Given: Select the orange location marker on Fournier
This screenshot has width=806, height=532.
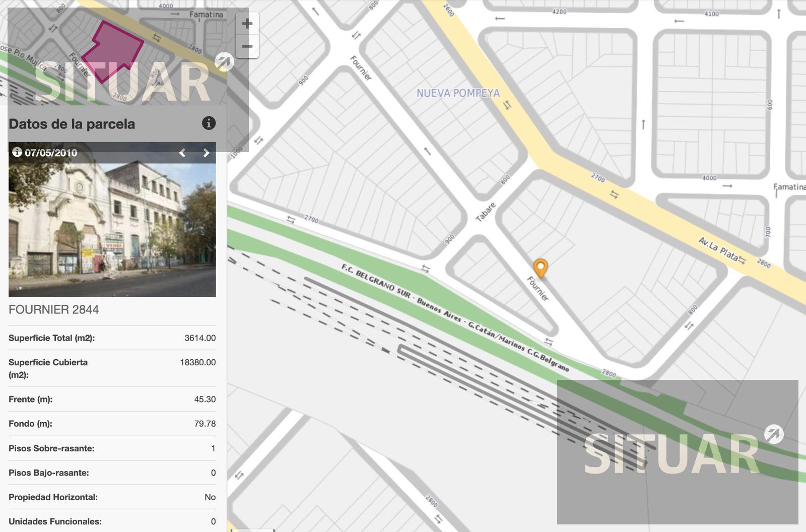Looking at the screenshot, I should (x=541, y=269).
